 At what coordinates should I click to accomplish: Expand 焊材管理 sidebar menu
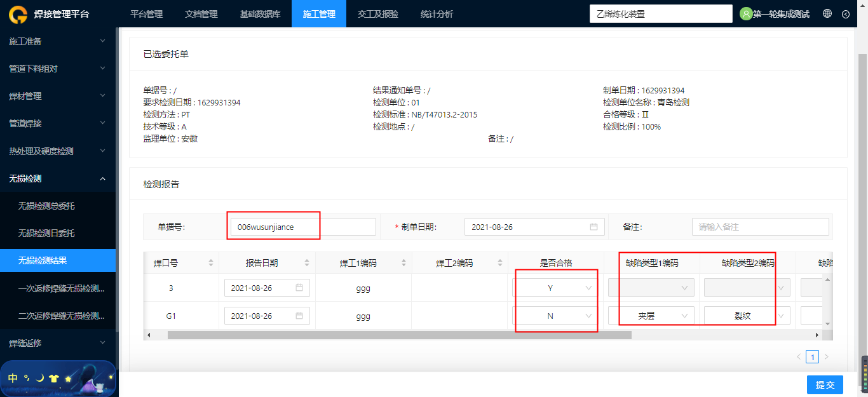coord(58,96)
